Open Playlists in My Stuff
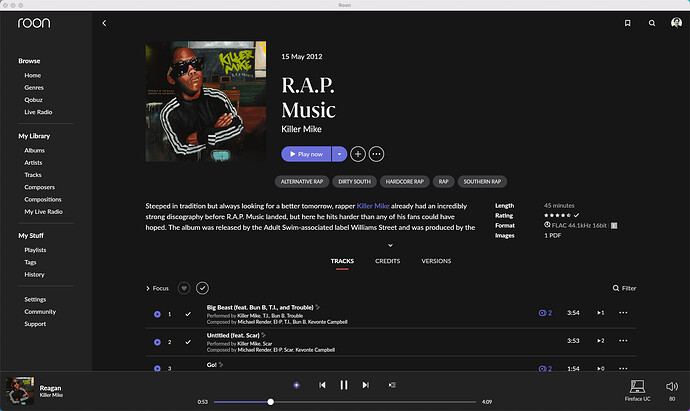The width and height of the screenshot is (690, 411). pos(35,250)
